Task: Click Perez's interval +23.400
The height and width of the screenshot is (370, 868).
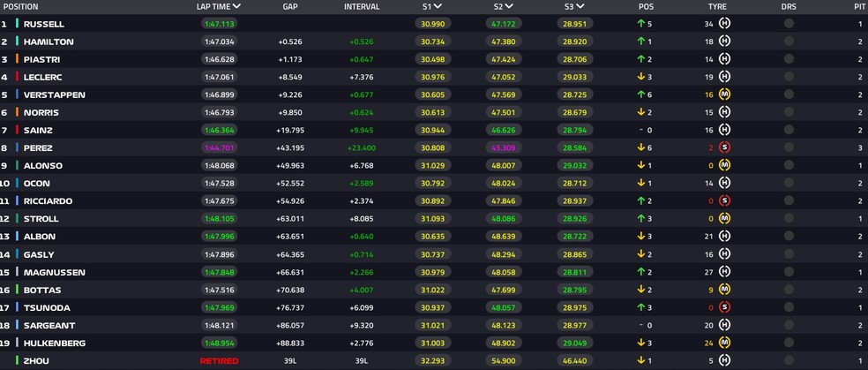Action: tap(362, 147)
